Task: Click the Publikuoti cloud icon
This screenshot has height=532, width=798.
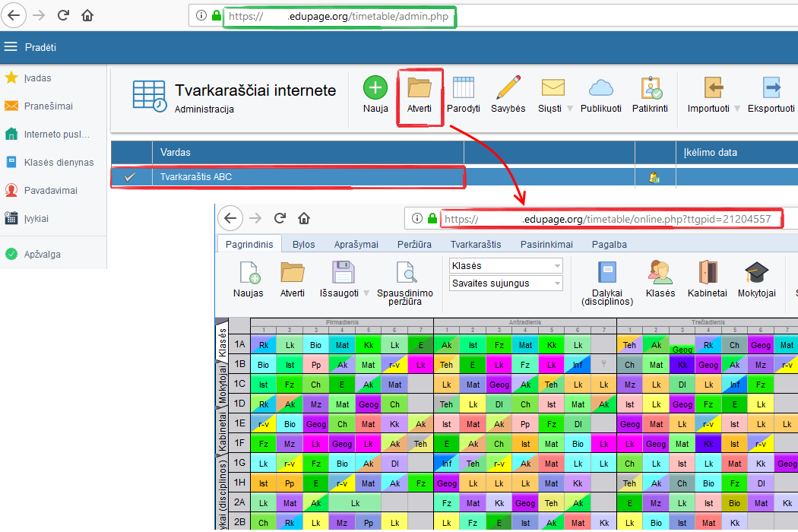Action: point(600,88)
